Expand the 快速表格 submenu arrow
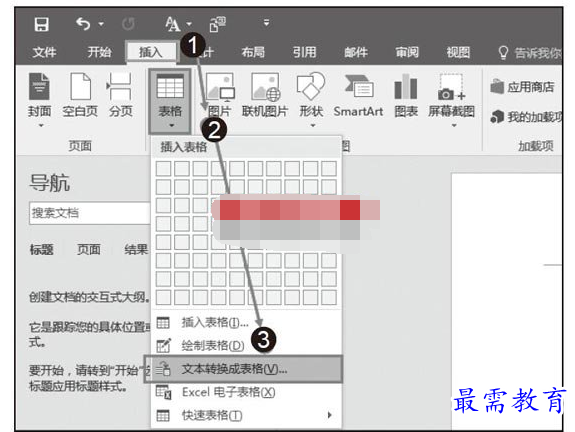Viewport: 575px width, 432px height. [329, 415]
